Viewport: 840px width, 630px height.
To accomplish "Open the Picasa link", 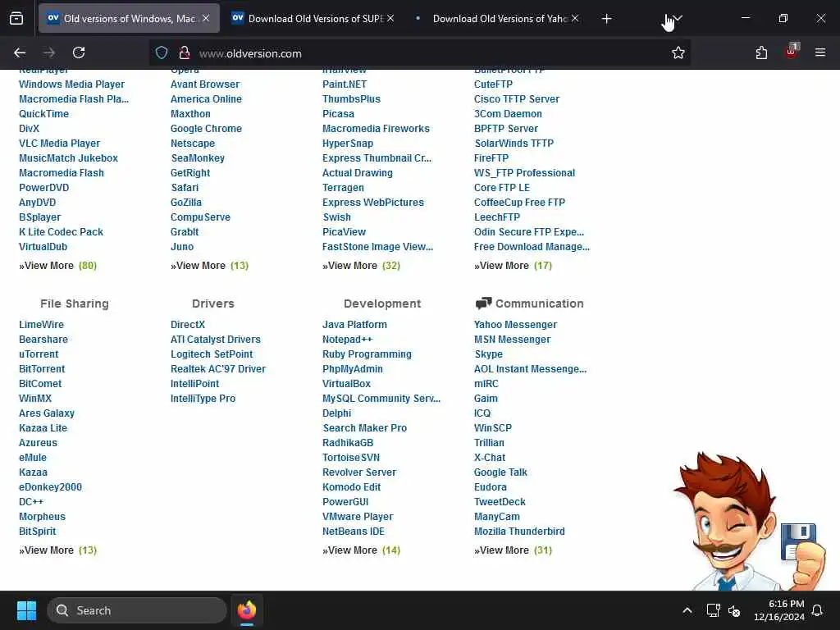I will [x=338, y=114].
